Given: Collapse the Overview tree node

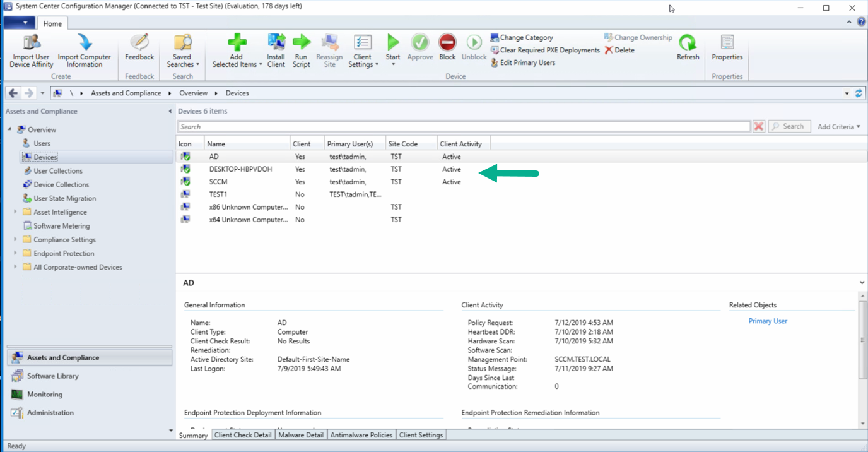Looking at the screenshot, I should [9, 129].
